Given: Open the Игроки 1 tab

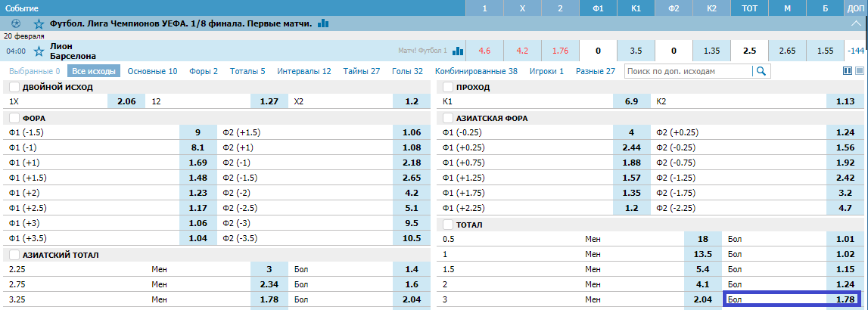Looking at the screenshot, I should tap(546, 71).
